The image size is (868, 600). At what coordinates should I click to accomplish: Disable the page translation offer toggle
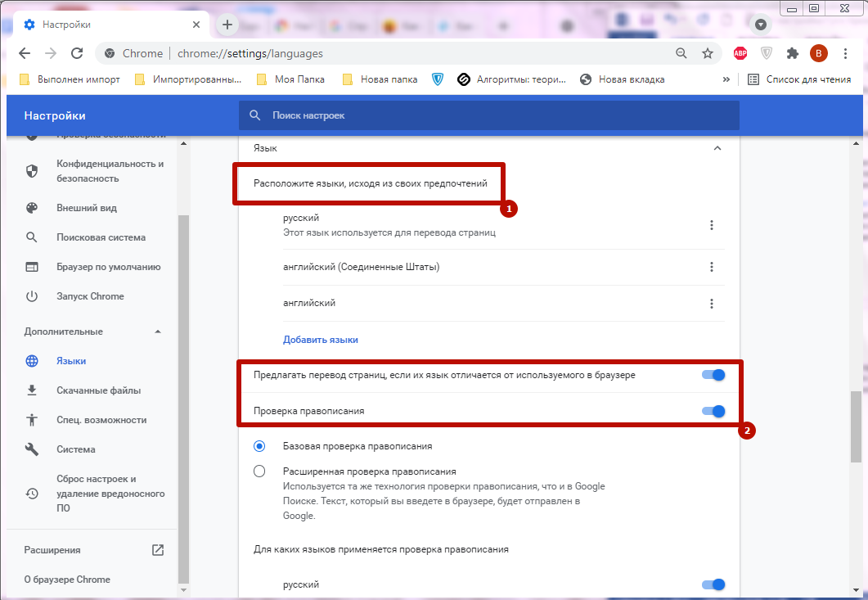[x=713, y=375]
